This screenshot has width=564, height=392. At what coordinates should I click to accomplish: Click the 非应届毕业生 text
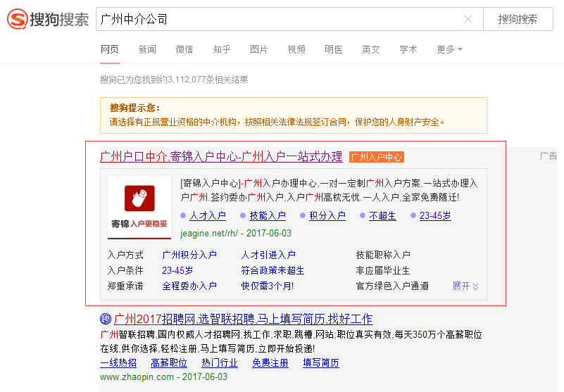tap(383, 270)
